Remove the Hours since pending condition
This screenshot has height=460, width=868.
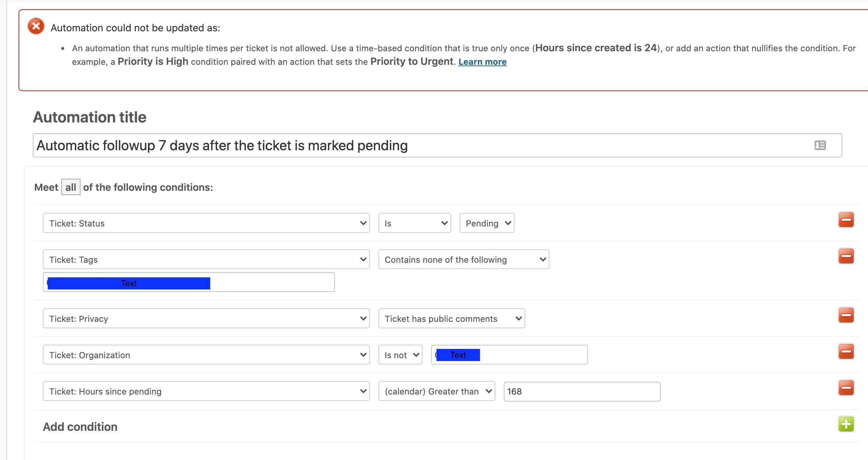[846, 388]
